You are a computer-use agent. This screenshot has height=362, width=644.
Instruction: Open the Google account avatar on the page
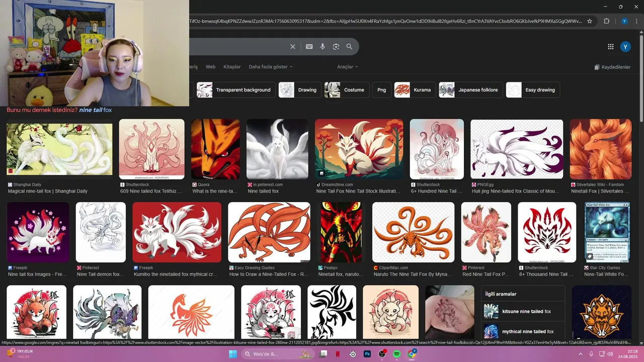[625, 47]
